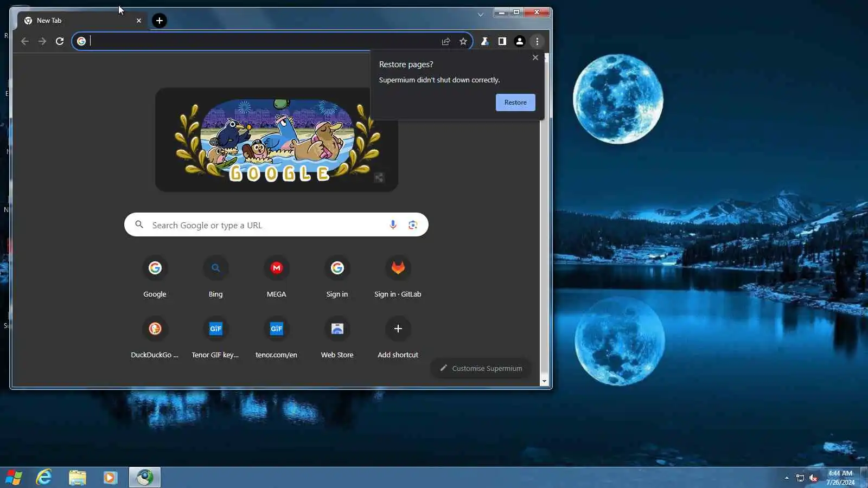Open a new tab with plus button
This screenshot has width=868, height=488.
tap(159, 21)
